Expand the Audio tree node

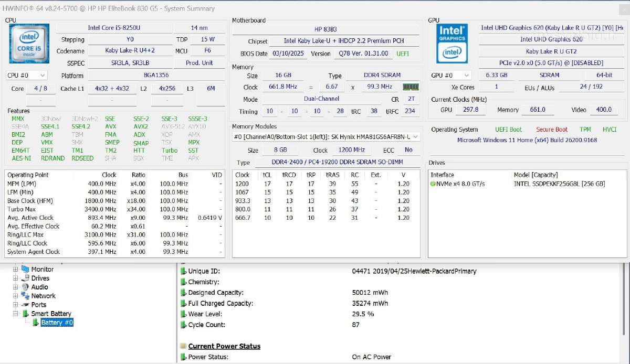tap(15, 287)
